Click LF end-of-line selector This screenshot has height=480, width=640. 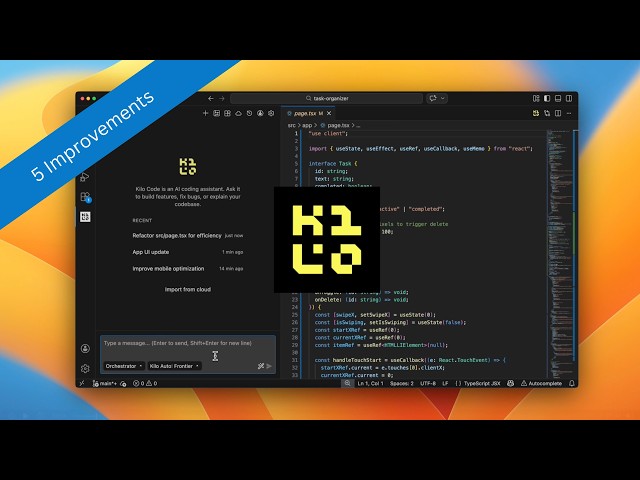(x=445, y=383)
